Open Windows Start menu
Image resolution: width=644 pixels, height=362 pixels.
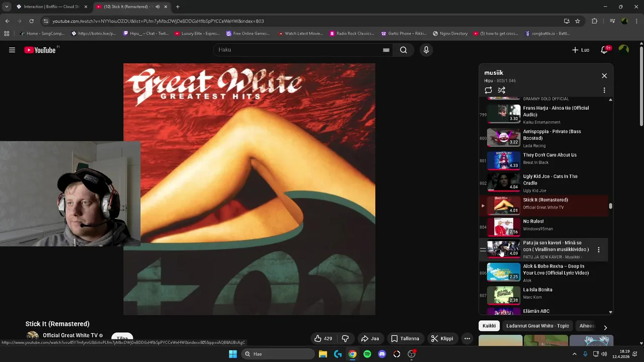point(233,354)
